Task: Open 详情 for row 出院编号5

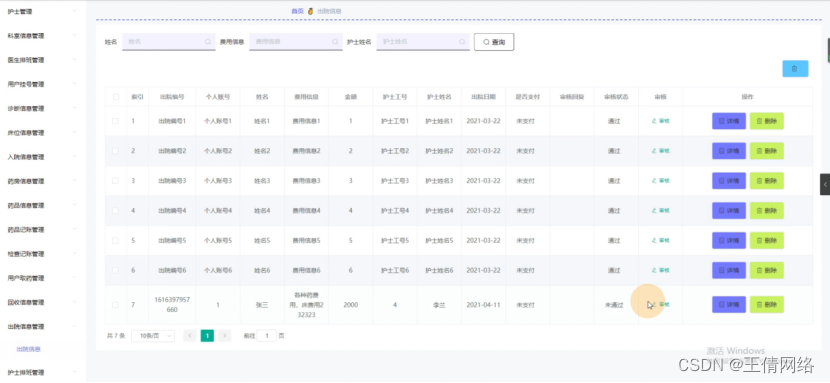Action: pos(729,240)
